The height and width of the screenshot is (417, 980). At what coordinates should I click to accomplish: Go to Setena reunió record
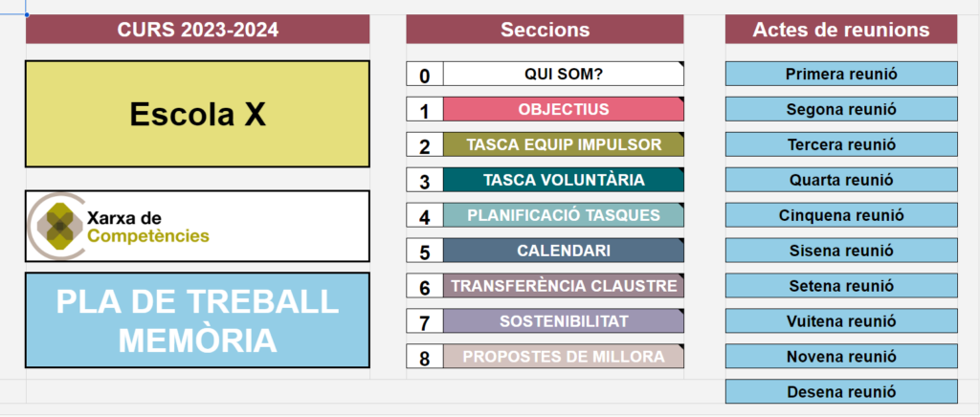tap(841, 286)
